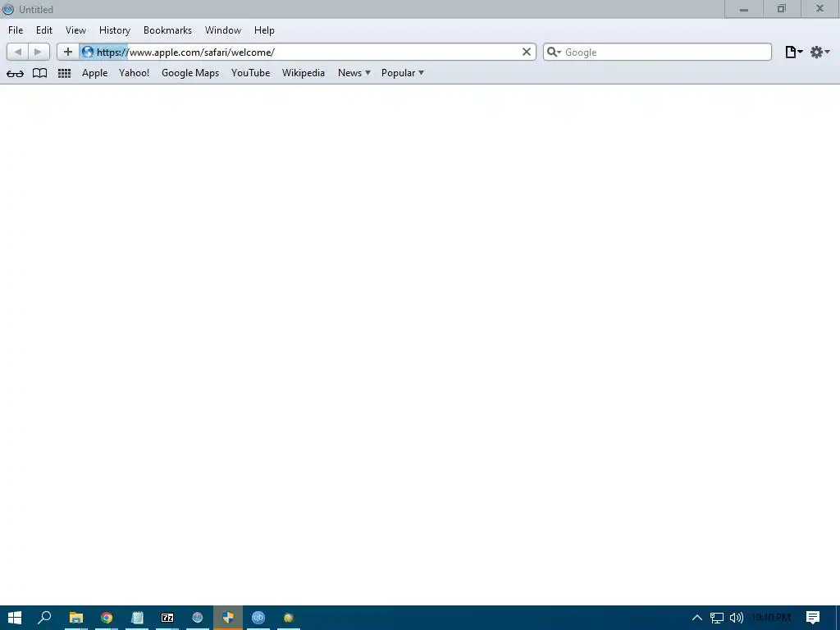This screenshot has width=840, height=630.
Task: Open taskbar search magnifier
Action: (44, 618)
